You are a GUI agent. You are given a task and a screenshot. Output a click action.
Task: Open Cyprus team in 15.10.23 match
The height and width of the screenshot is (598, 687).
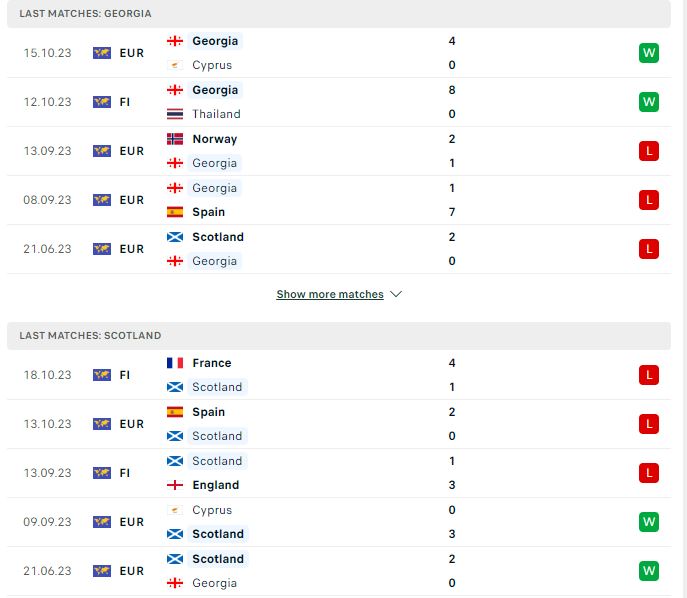[x=212, y=65]
